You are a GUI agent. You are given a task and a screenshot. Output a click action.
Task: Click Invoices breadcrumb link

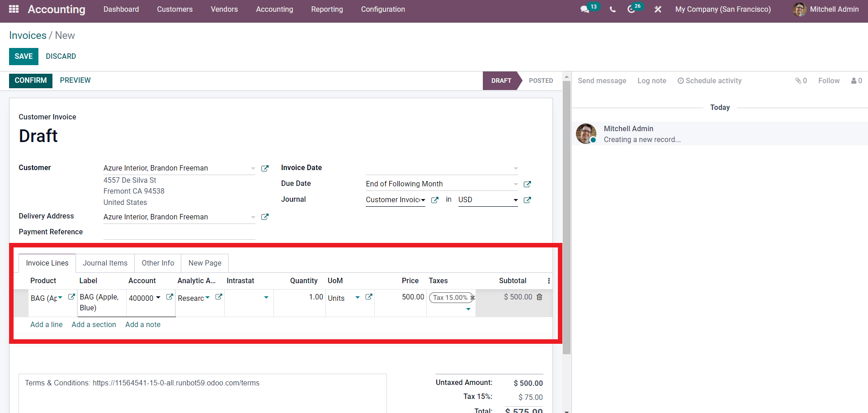pyautogui.click(x=28, y=35)
